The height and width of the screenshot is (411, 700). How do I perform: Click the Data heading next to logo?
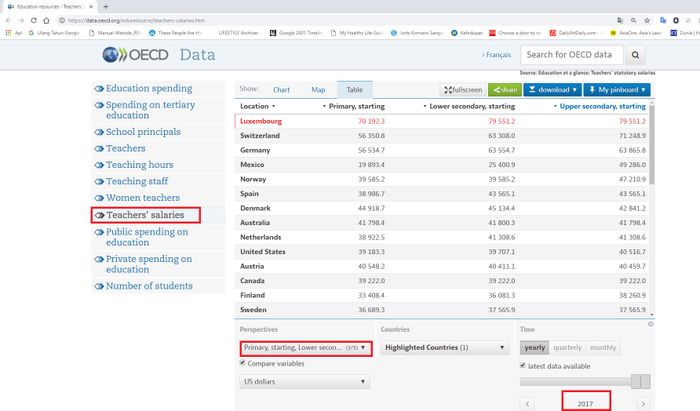(197, 55)
